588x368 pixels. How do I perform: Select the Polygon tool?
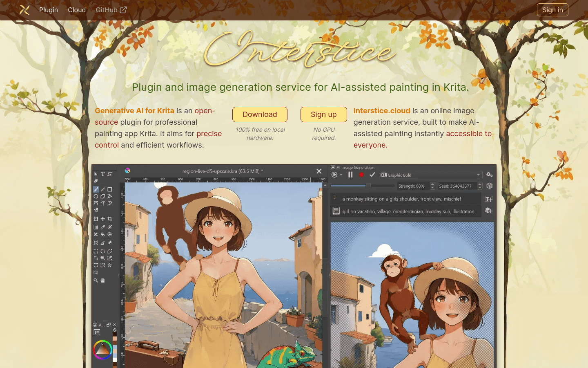tap(102, 196)
